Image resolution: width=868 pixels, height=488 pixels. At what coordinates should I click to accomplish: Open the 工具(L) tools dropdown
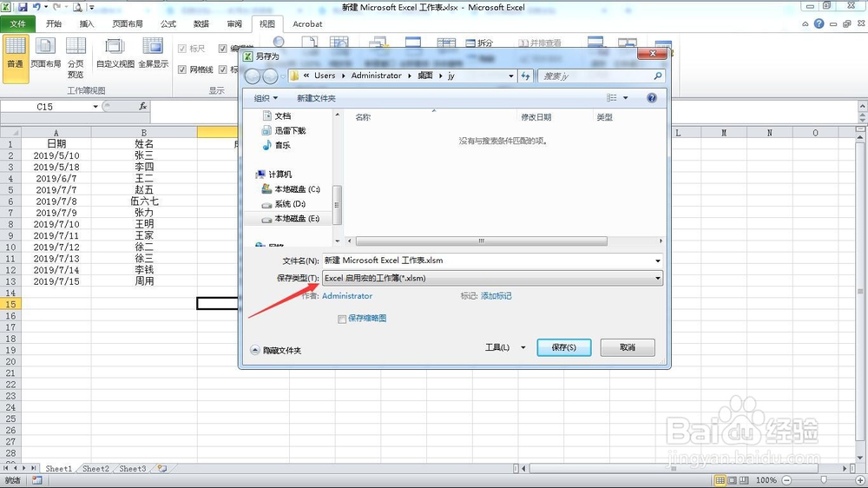[x=505, y=347]
